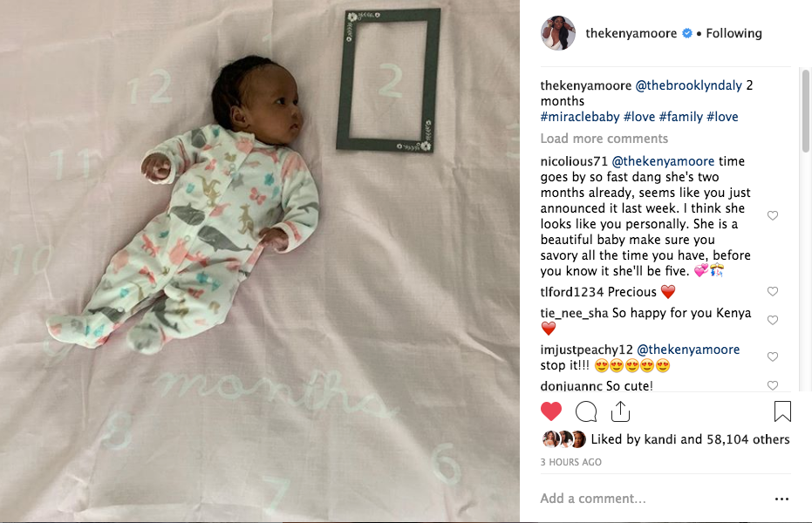Click the Add a comment field
The width and height of the screenshot is (812, 523).
tap(652, 499)
